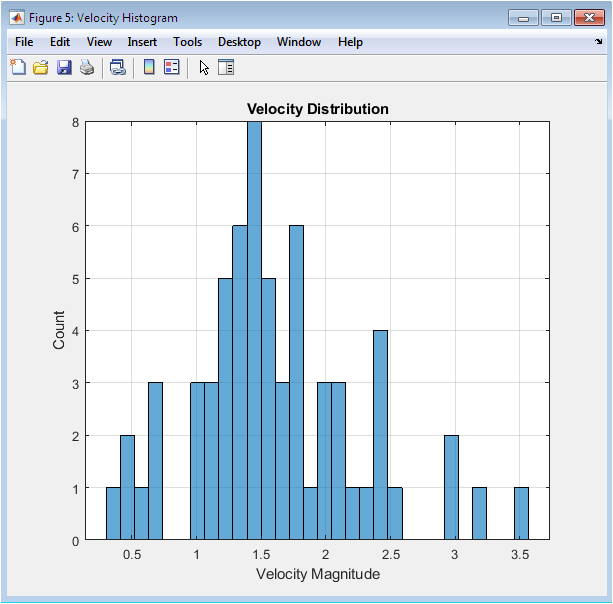Print the figure using the printer icon

point(87,68)
